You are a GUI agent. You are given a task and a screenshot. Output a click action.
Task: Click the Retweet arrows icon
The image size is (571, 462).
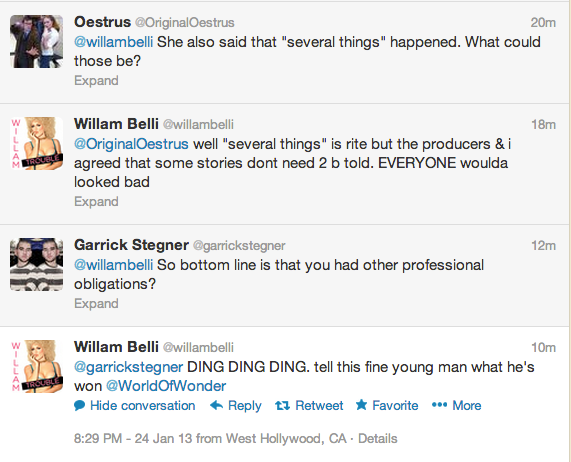click(282, 405)
